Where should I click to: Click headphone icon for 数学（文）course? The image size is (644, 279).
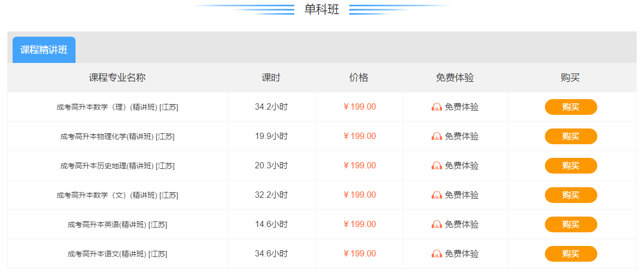coord(436,195)
